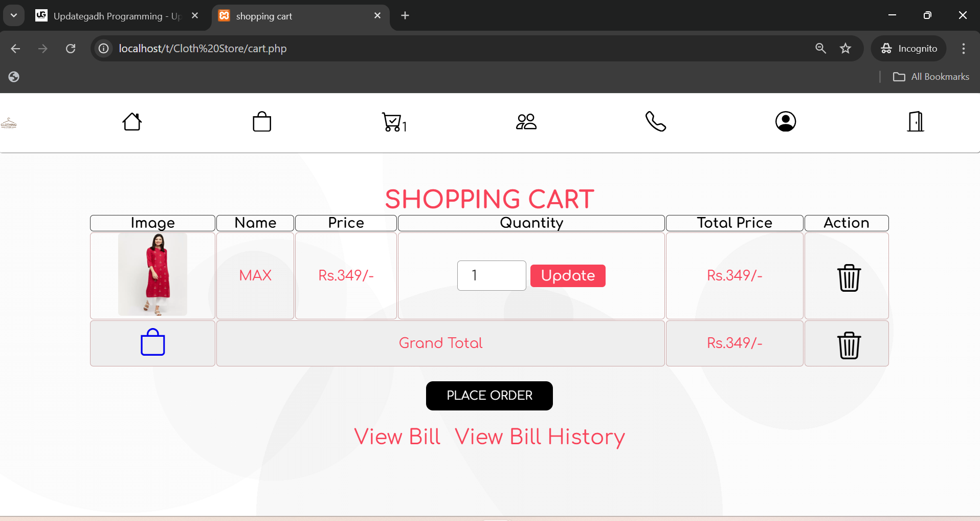Open a new browser tab
The width and height of the screenshot is (980, 521).
[405, 16]
